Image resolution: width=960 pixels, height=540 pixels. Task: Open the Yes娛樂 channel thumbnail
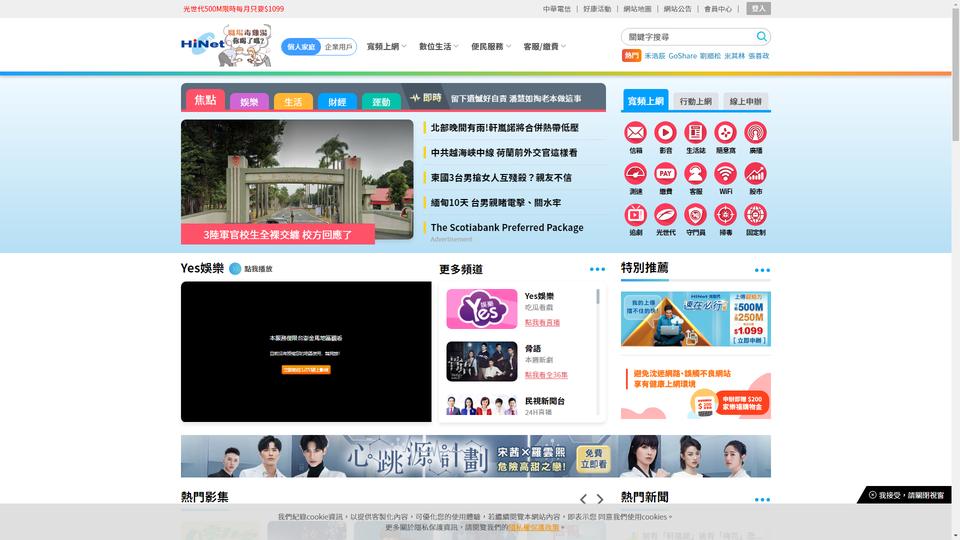[482, 309]
